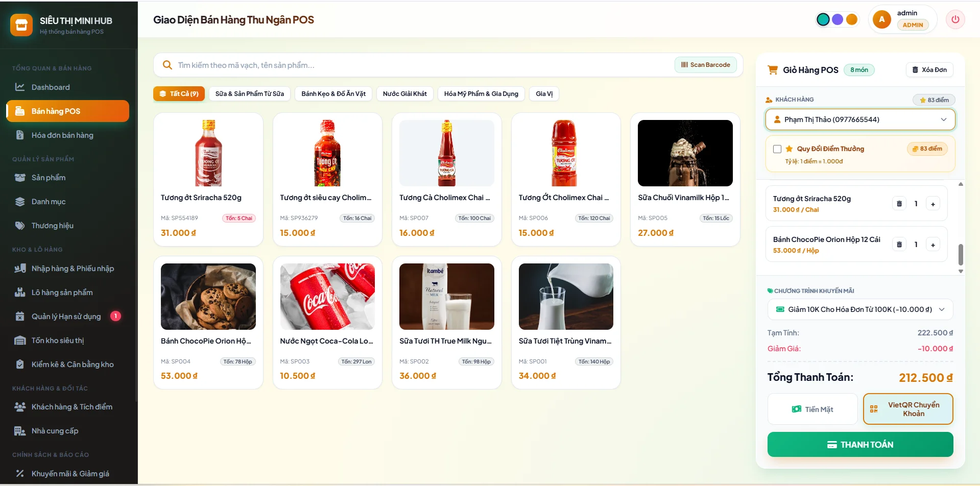Filter by Sữa & Sản Phẩm Từ Sữa
980x486 pixels.
tap(250, 94)
